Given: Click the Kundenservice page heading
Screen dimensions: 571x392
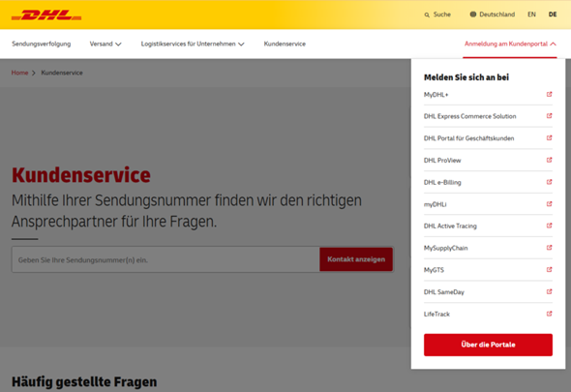Looking at the screenshot, I should [x=81, y=175].
